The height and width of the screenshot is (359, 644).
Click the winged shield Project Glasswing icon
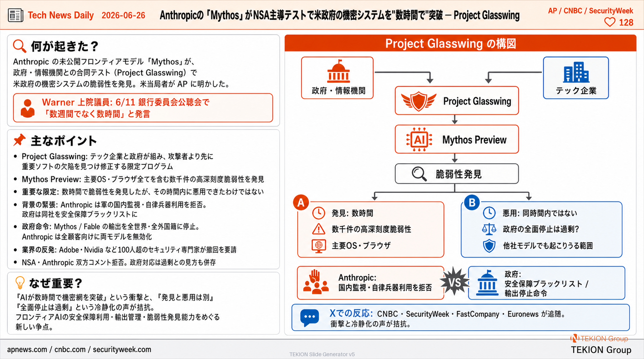coord(418,101)
